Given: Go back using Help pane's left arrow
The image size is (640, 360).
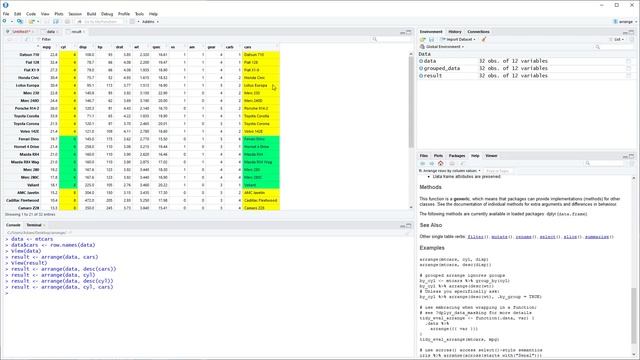Looking at the screenshot, I should (x=423, y=163).
